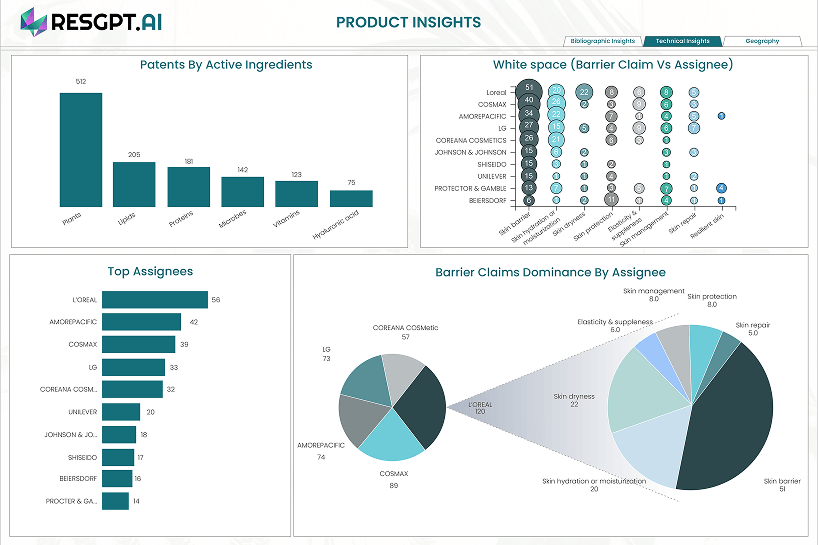This screenshot has height=545, width=818.
Task: Select the Loreal Skin hydration bubble 20
Action: click(x=556, y=91)
